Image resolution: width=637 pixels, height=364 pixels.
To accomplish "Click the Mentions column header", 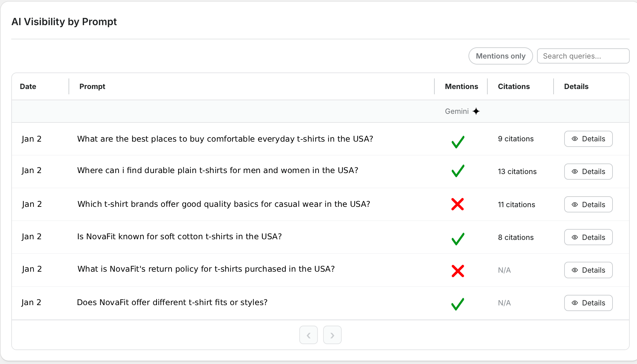I will click(x=462, y=86).
